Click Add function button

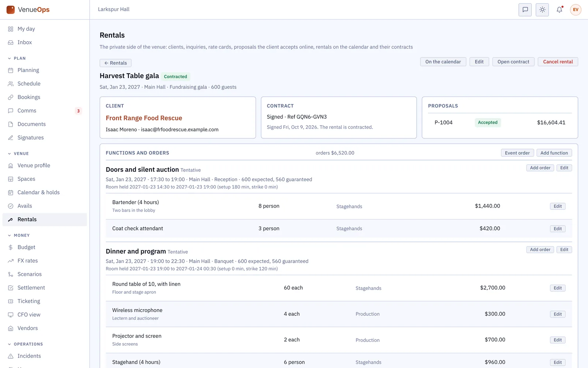[554, 153]
